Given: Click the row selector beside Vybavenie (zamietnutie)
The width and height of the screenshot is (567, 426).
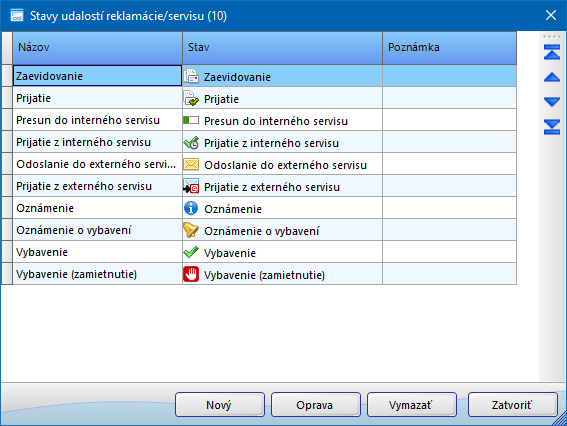Looking at the screenshot, I should (7, 274).
